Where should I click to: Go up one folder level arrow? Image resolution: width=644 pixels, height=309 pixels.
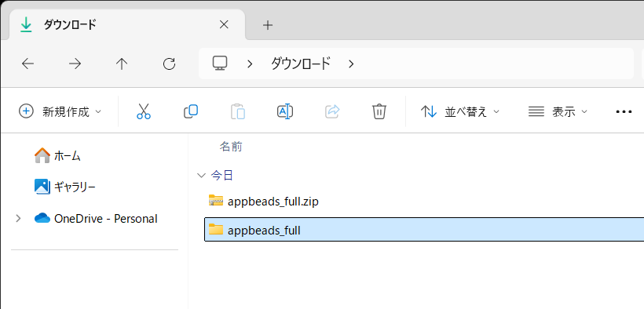click(x=122, y=64)
